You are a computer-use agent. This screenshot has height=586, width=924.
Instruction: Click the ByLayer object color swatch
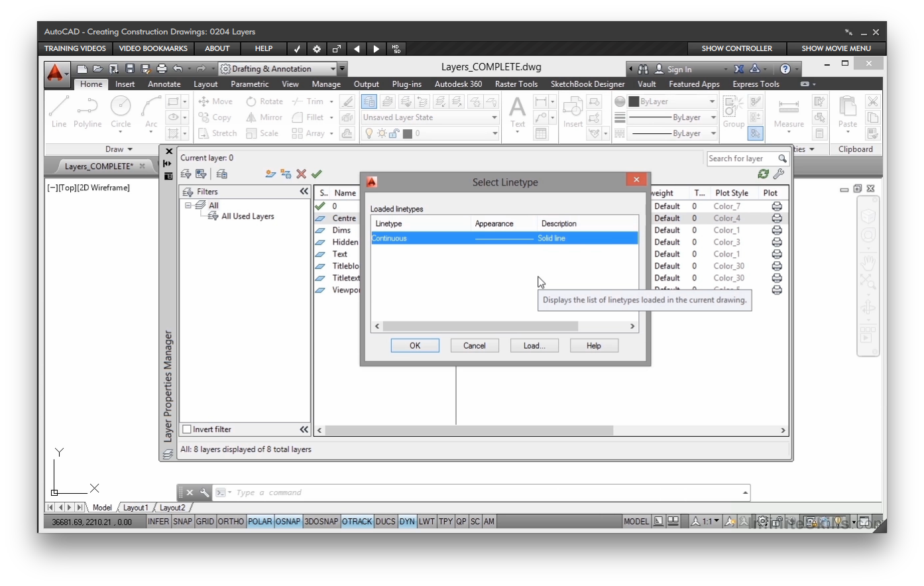point(634,101)
